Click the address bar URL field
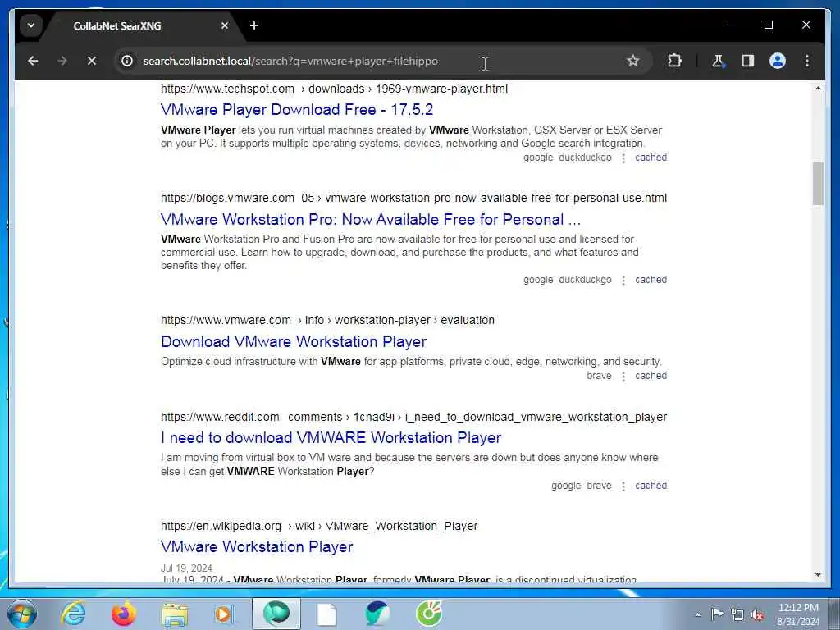 pyautogui.click(x=375, y=61)
